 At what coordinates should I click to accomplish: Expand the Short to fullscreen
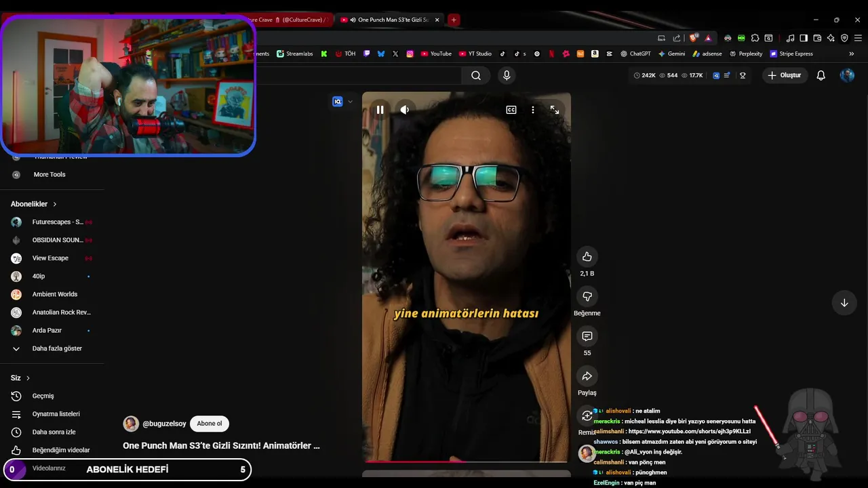coord(555,110)
